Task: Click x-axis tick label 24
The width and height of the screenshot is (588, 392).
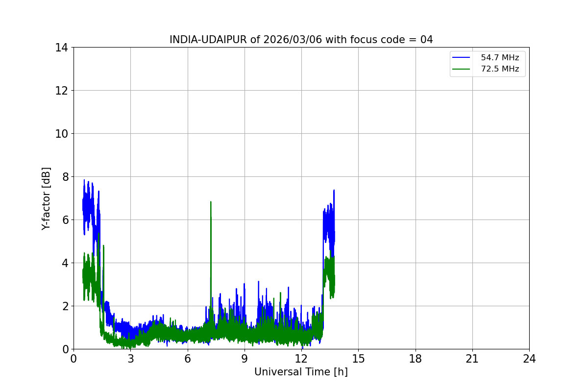Action: (529, 358)
